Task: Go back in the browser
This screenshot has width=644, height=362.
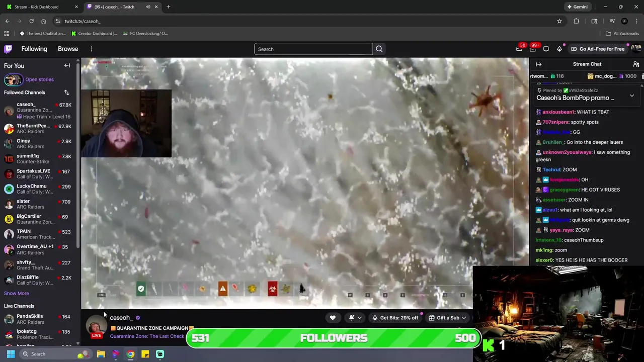Action: coord(7,21)
